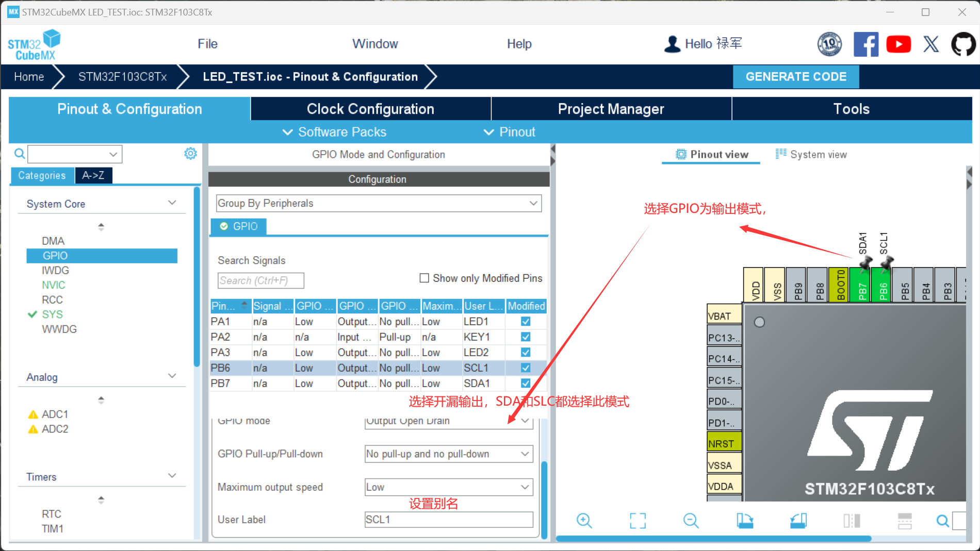Screen dimensions: 980x551
Task: Open the X (Twitter) icon link
Action: 931,44
